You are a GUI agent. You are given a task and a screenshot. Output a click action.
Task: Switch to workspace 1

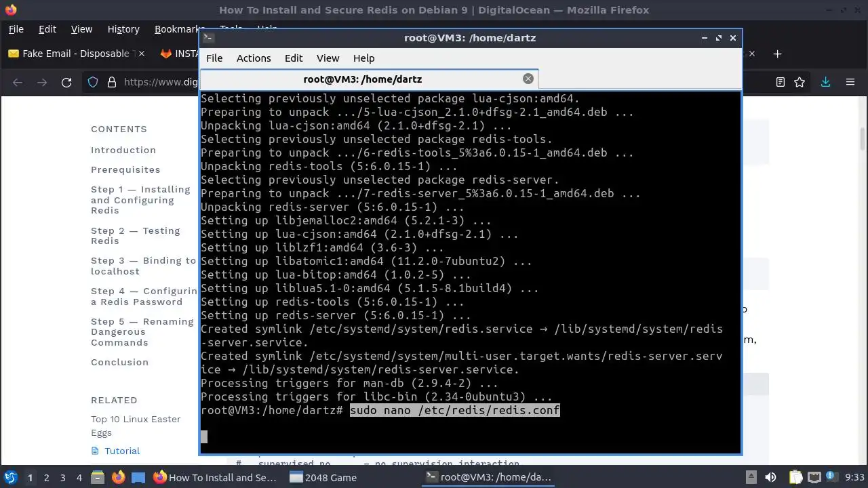tap(30, 477)
